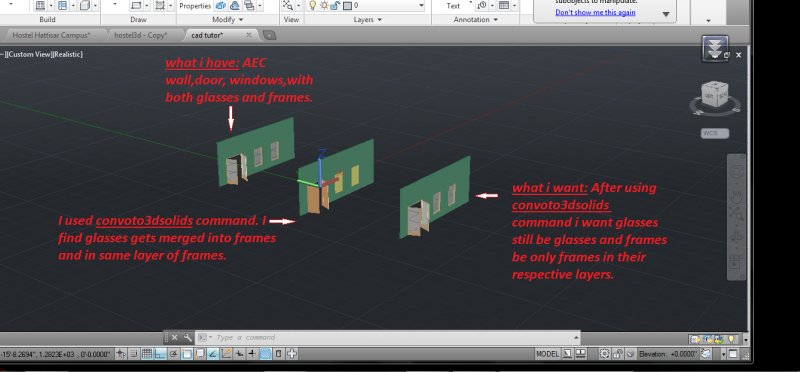The image size is (800, 372).
Task: Click the MODEL button in status bar
Action: [x=547, y=354]
